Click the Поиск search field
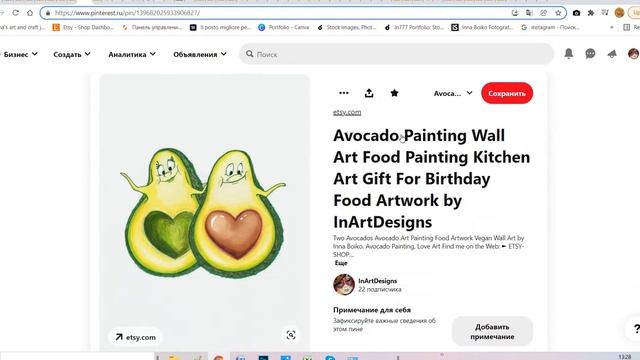The image size is (640, 360). tap(396, 54)
